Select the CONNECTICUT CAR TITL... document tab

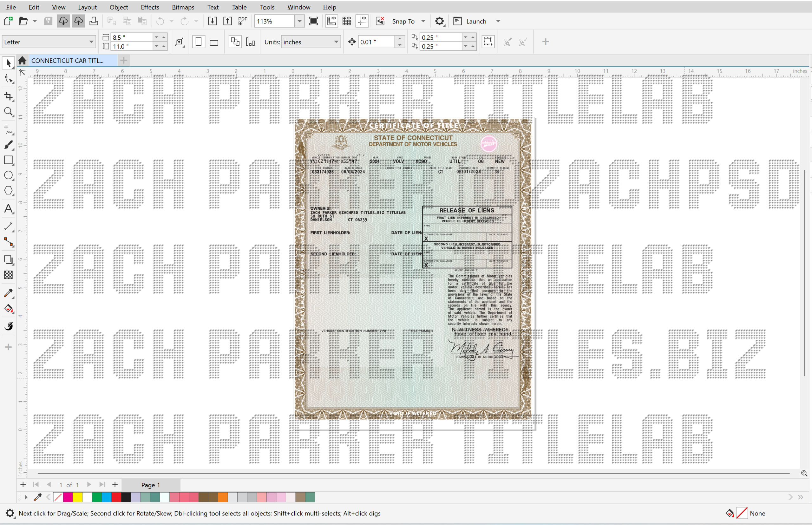(x=68, y=61)
